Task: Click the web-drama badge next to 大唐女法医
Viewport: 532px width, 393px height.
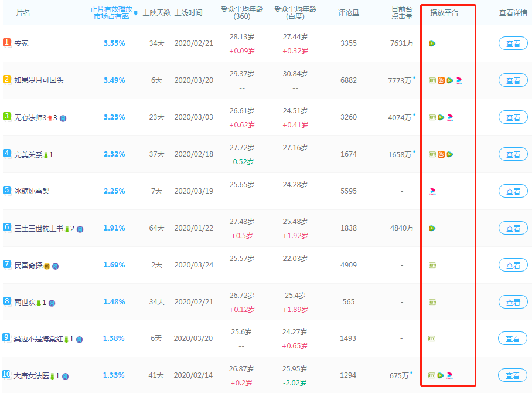Action: pos(66,377)
